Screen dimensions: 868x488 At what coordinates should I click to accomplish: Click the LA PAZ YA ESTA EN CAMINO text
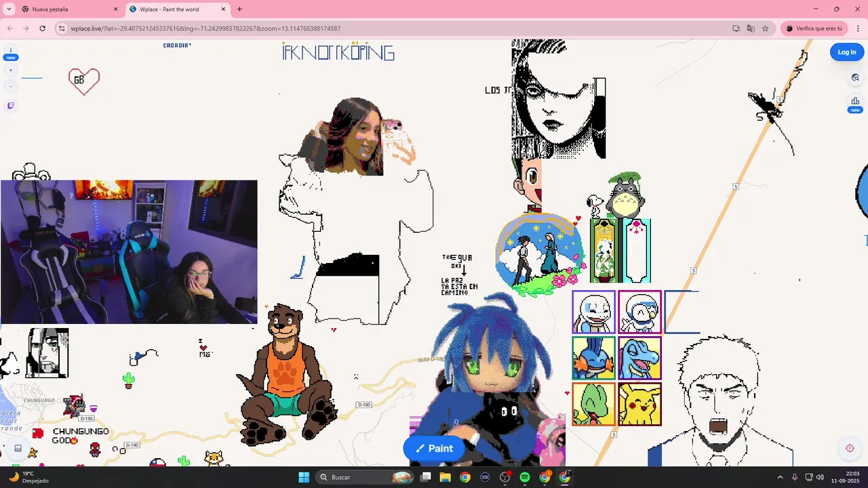459,286
